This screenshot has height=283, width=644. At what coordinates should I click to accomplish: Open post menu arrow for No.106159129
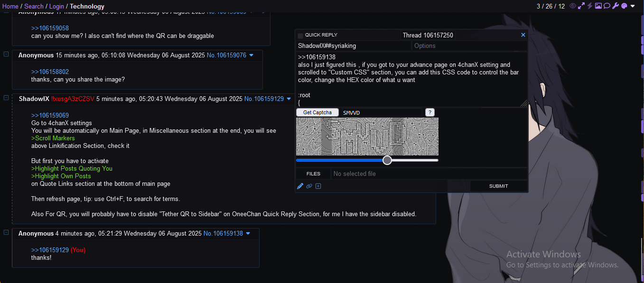[x=289, y=99]
